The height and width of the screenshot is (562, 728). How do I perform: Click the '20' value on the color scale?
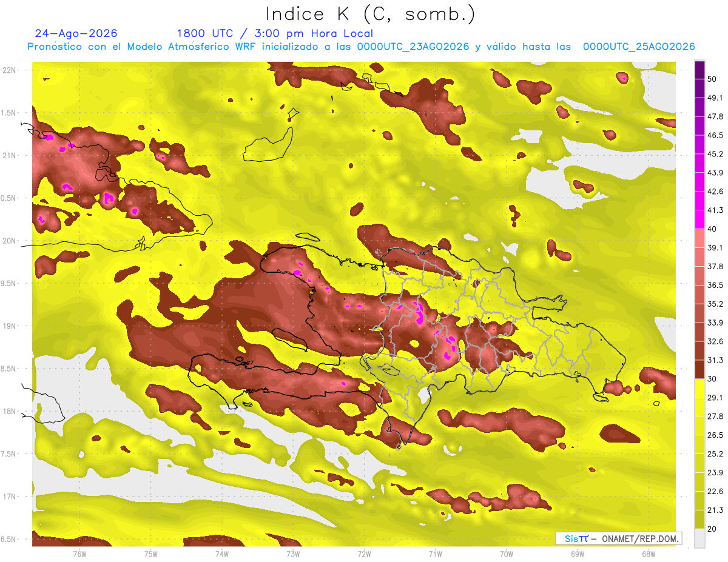coord(712,529)
